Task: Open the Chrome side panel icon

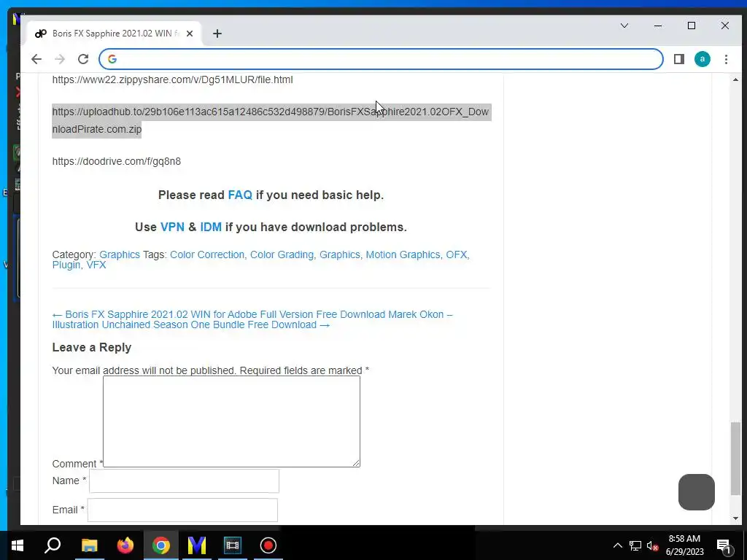Action: coord(679,59)
